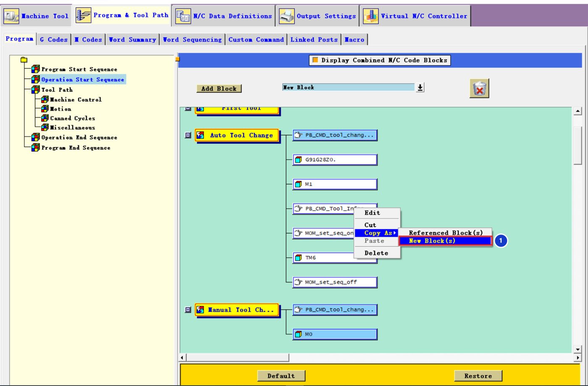Click the hand icon on the MOM_set_seq_on block
Image resolution: width=588 pixels, height=386 pixels.
click(x=299, y=233)
